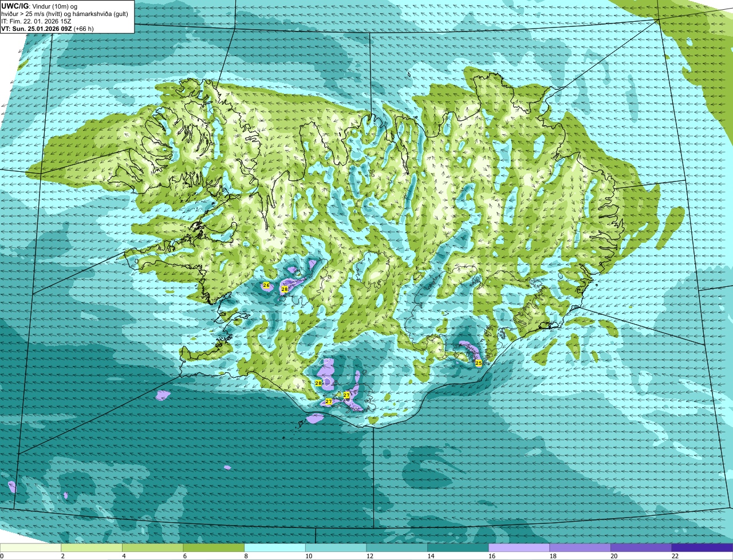Pick the 16–18 m/s light purple legend swatch
The width and height of the screenshot is (733, 560).
point(519,547)
